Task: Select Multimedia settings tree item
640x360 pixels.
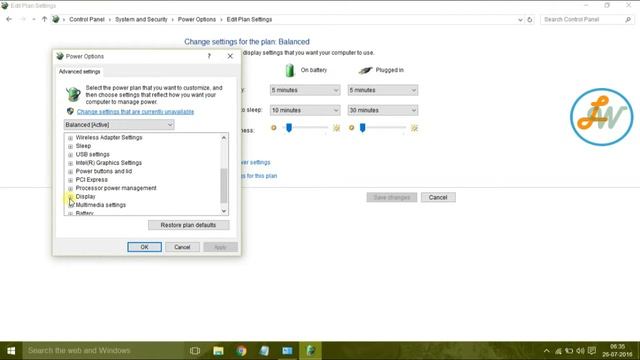Action: pos(100,205)
